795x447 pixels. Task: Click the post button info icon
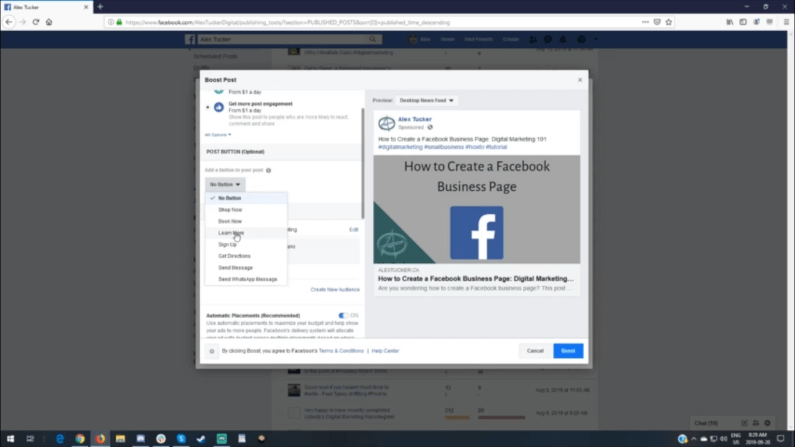coord(268,170)
